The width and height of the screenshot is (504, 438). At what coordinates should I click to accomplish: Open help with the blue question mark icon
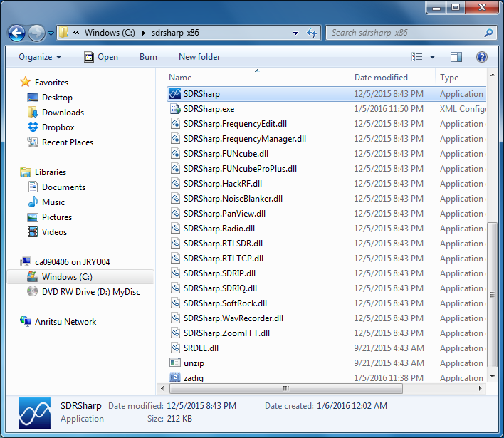click(481, 57)
